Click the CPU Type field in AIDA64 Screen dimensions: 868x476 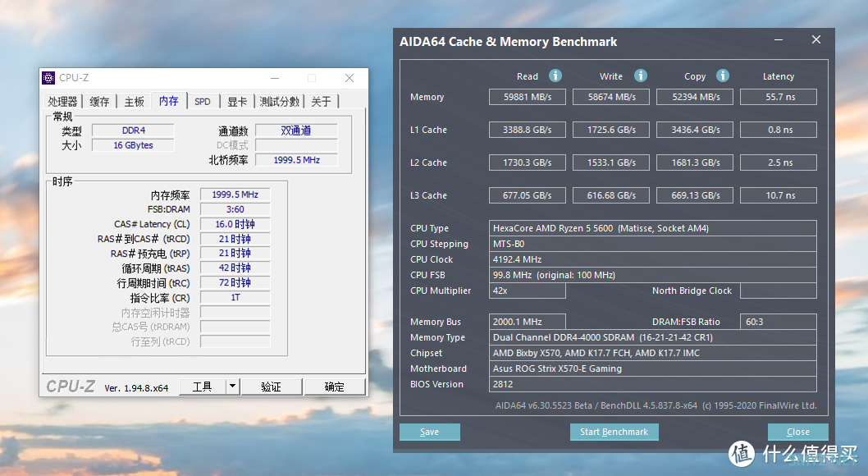653,228
